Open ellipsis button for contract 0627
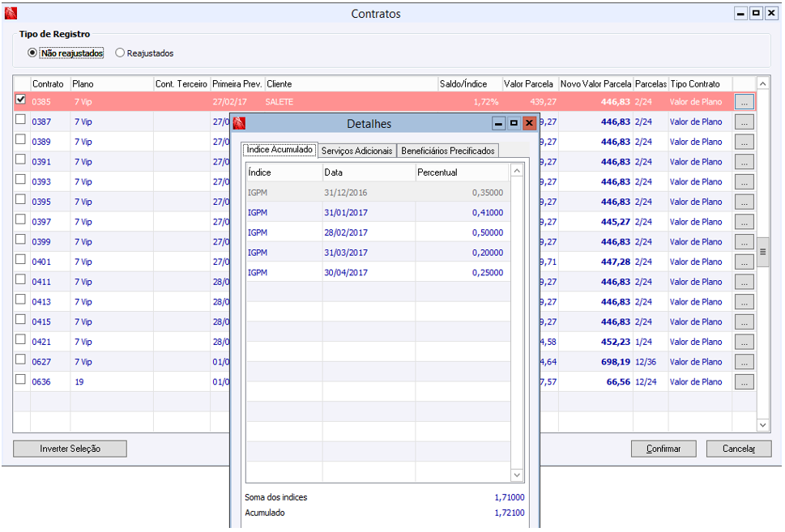The image size is (785, 532). click(x=744, y=362)
